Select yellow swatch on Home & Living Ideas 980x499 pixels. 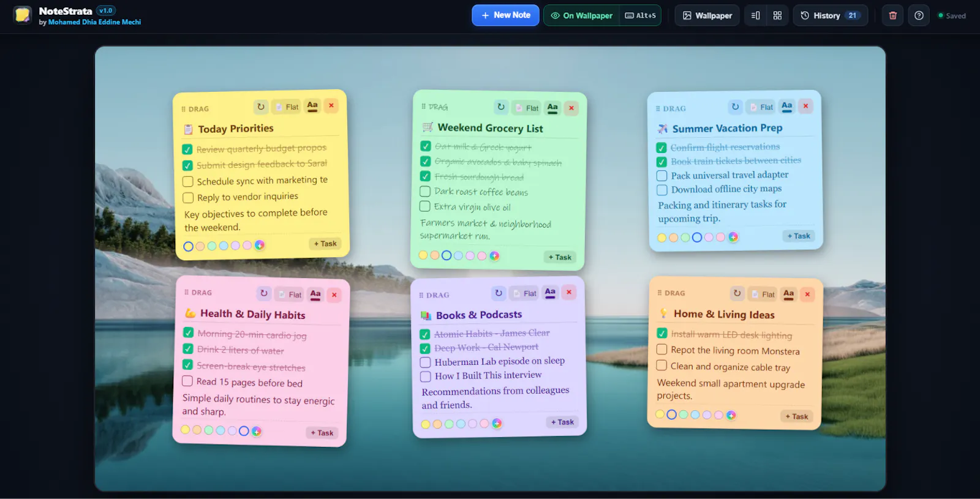[x=660, y=414]
